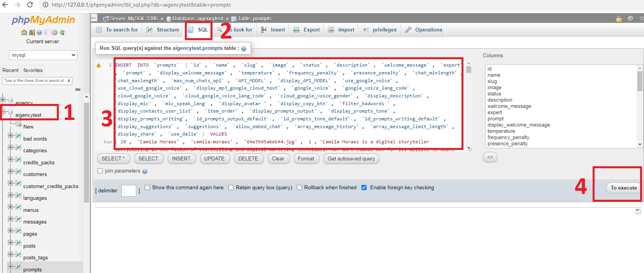Open the sidebar documentation help icon
This screenshot has width=644, height=273.
pos(39,32)
